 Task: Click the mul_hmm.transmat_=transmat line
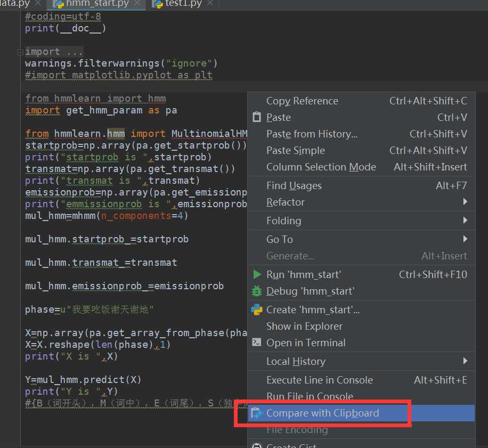(x=101, y=263)
